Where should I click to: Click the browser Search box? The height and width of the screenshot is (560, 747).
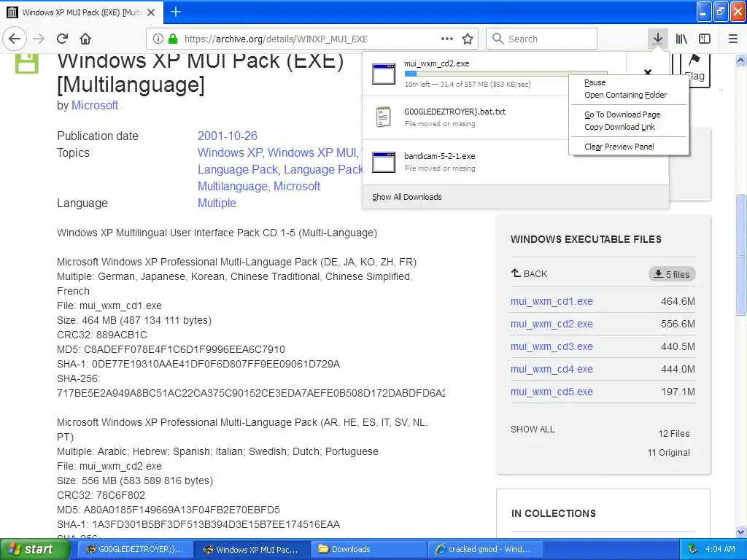(x=542, y=39)
